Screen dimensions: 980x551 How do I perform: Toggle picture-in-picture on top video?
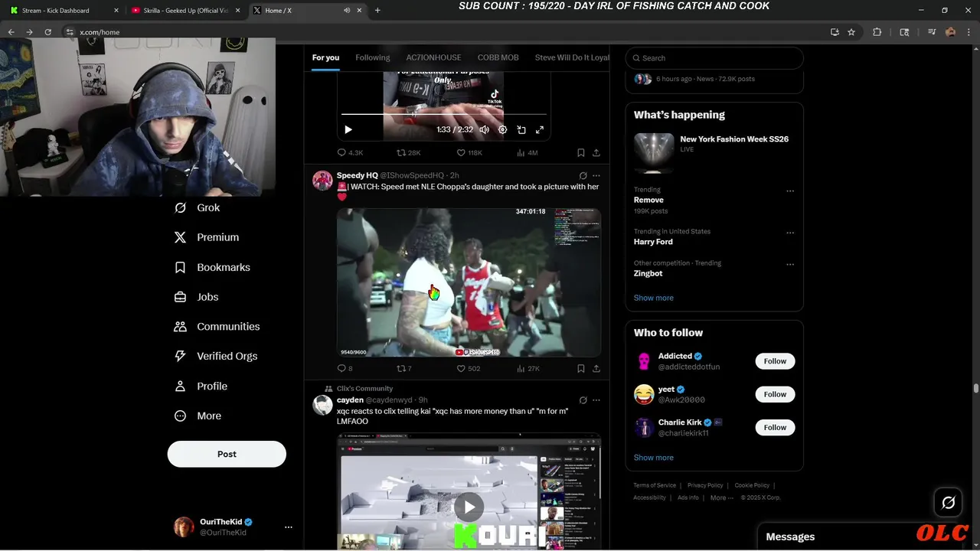[521, 130]
